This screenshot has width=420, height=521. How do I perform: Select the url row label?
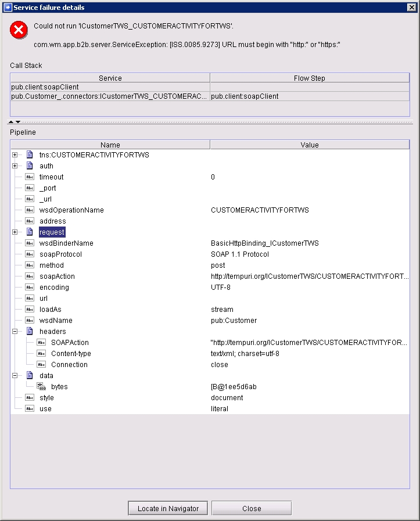(44, 299)
